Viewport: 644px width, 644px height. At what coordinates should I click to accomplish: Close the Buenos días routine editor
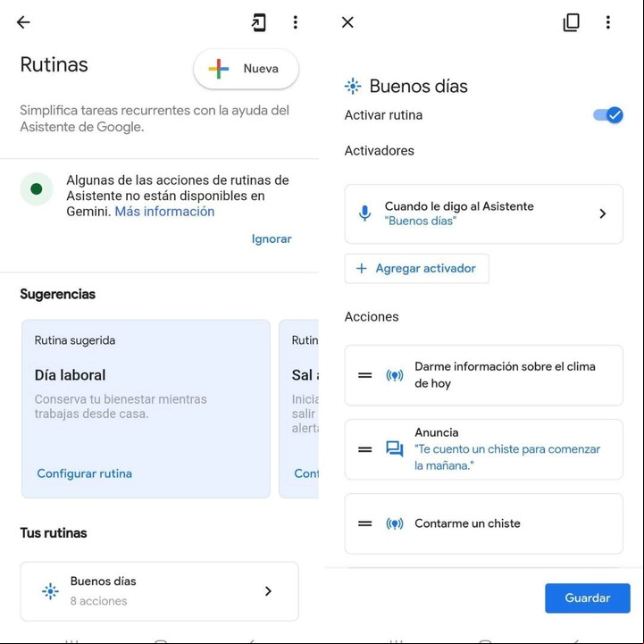tap(347, 22)
